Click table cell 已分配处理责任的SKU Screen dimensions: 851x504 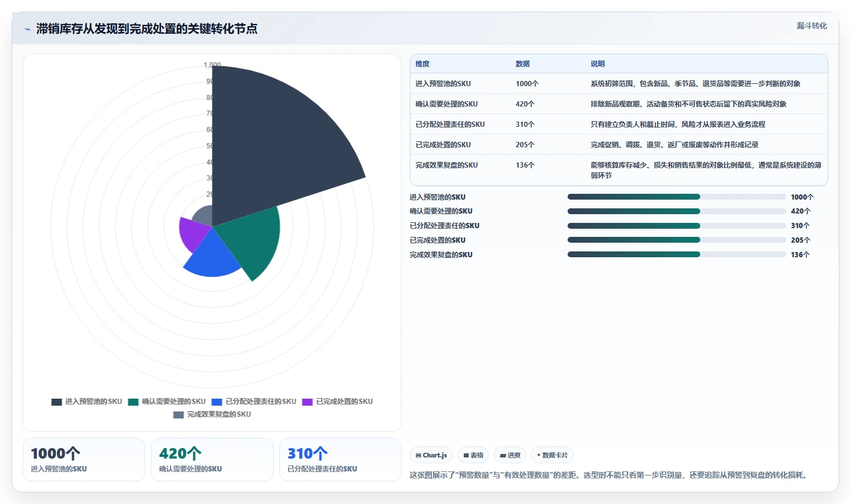(x=450, y=125)
